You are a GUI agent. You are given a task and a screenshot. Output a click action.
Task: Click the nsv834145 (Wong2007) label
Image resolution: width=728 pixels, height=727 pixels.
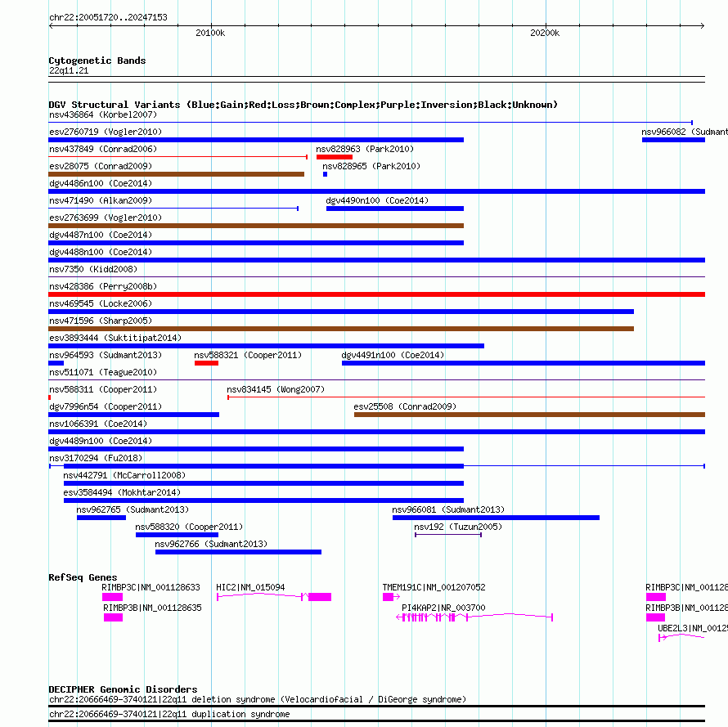[276, 389]
